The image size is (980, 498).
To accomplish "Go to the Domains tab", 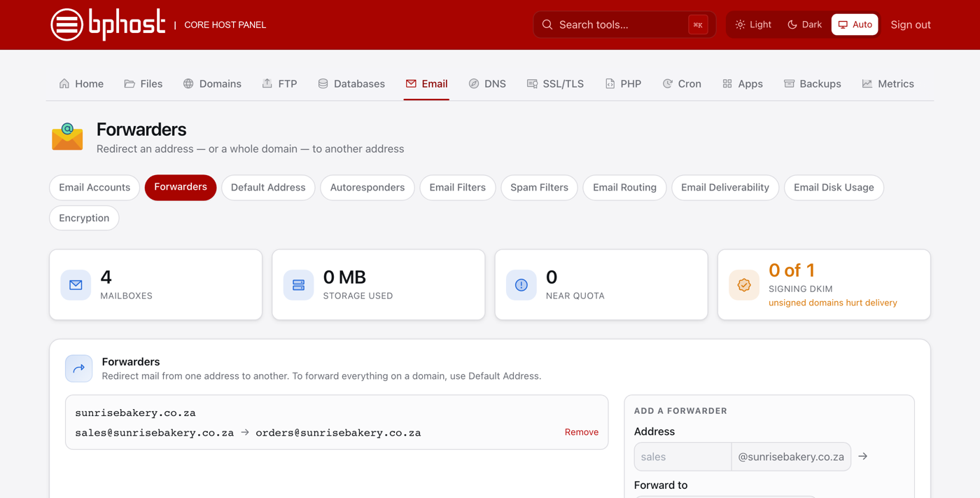I will [212, 83].
